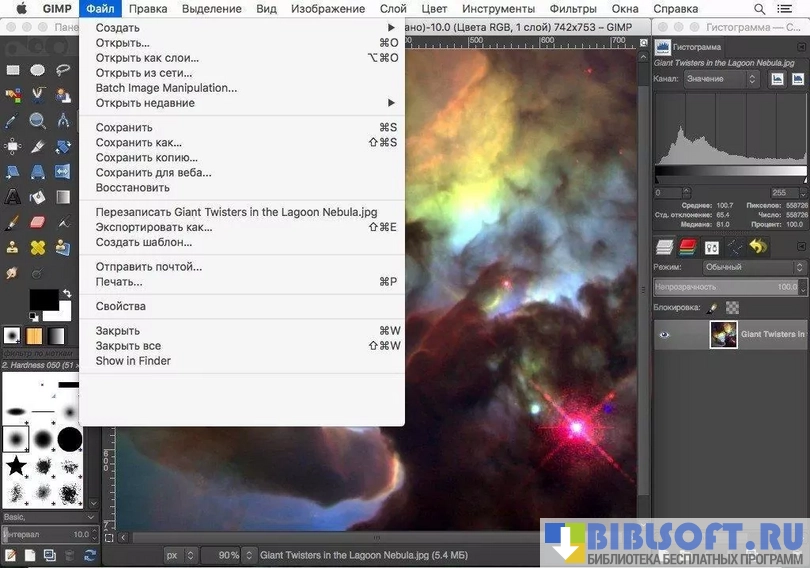Click the black foreground color swatch
Image resolution: width=810 pixels, height=568 pixels.
43,298
